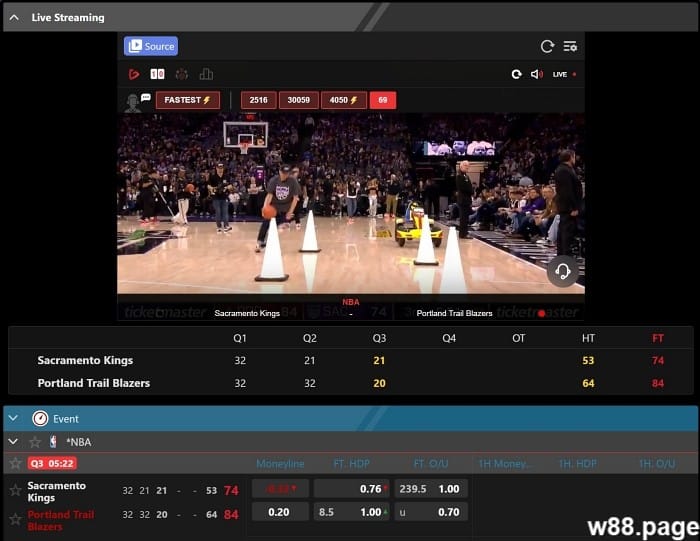Image resolution: width=700 pixels, height=541 pixels.
Task: Open the match tracker icon
Action: click(x=182, y=74)
